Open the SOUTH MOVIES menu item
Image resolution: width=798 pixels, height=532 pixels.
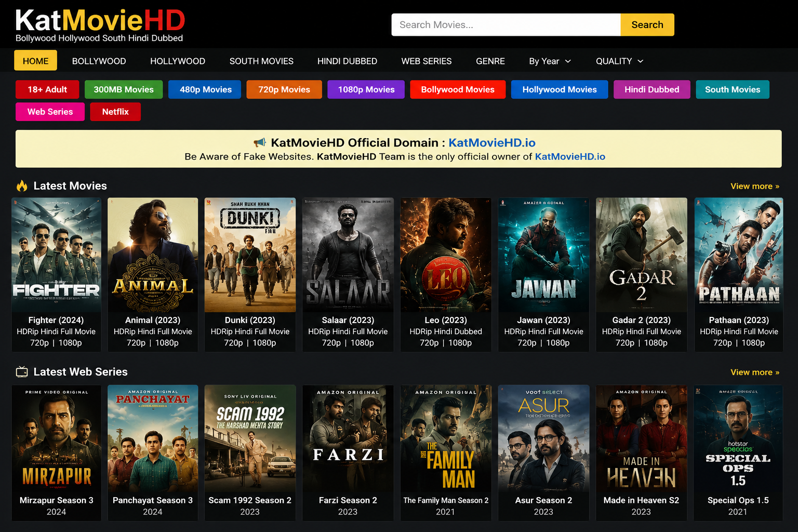[x=261, y=61]
